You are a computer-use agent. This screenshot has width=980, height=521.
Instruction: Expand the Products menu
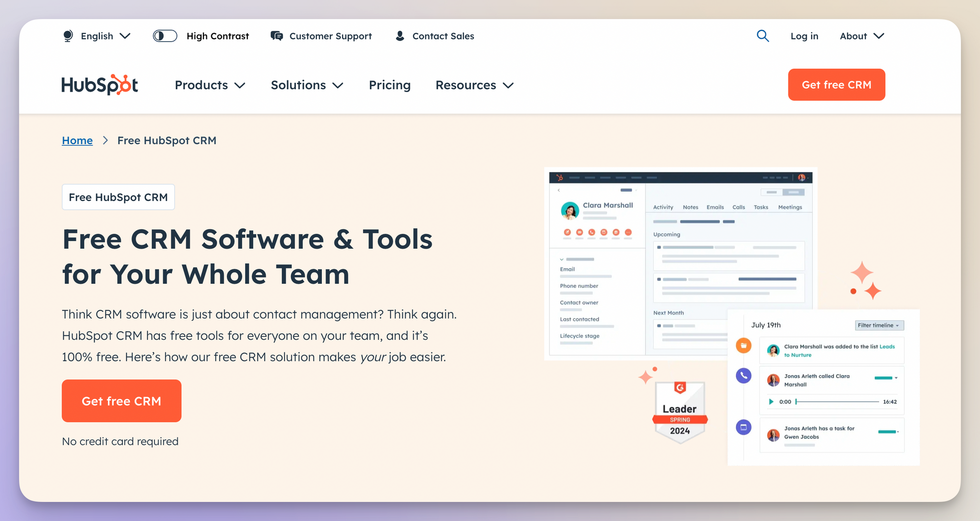tap(210, 85)
